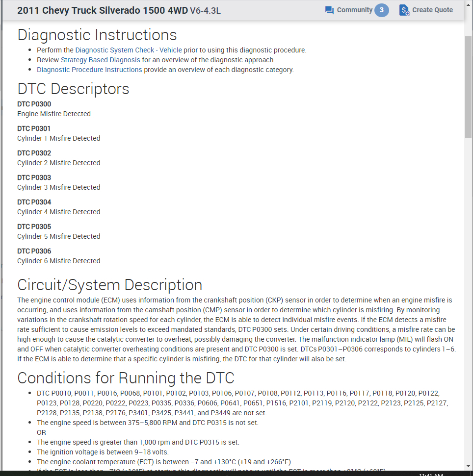Viewport: 473px width, 476px height.
Task: Click the vehicle title 2011 Chevy Truck Silverado
Action: (103, 10)
